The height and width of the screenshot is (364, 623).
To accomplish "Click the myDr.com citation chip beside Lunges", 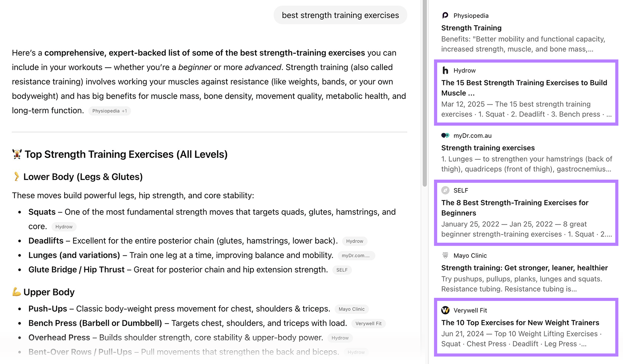I will 357,255.
